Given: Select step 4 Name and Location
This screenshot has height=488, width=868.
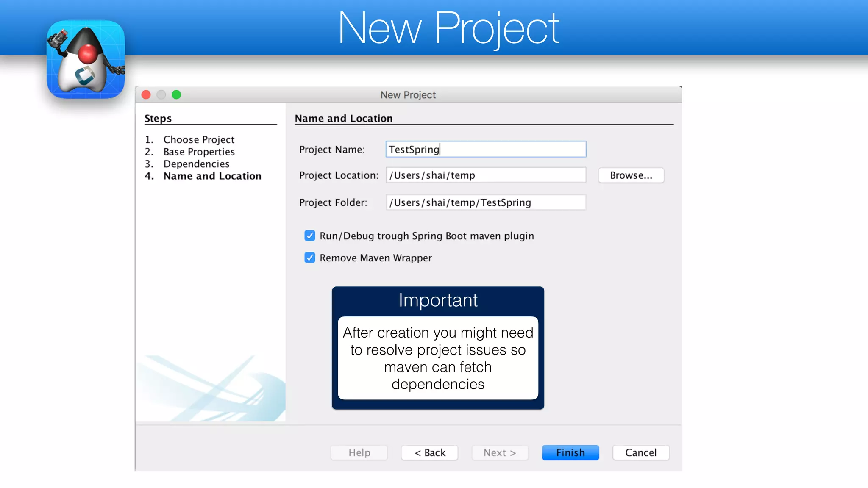Looking at the screenshot, I should 212,176.
